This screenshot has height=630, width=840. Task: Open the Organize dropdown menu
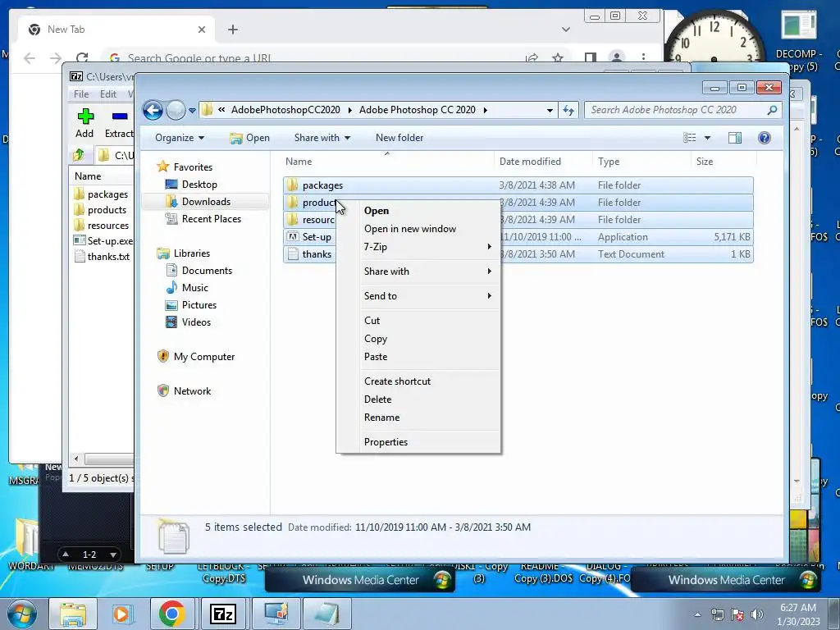click(180, 138)
